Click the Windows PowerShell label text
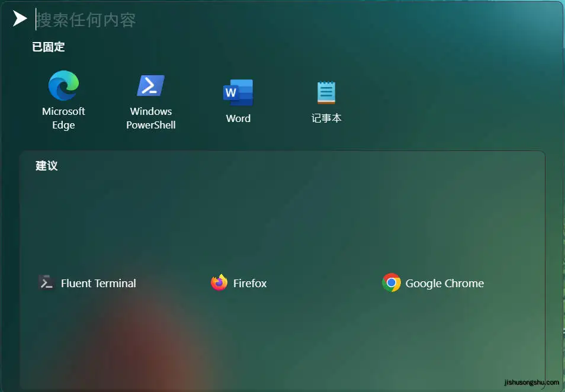This screenshot has height=392, width=565. tap(150, 118)
